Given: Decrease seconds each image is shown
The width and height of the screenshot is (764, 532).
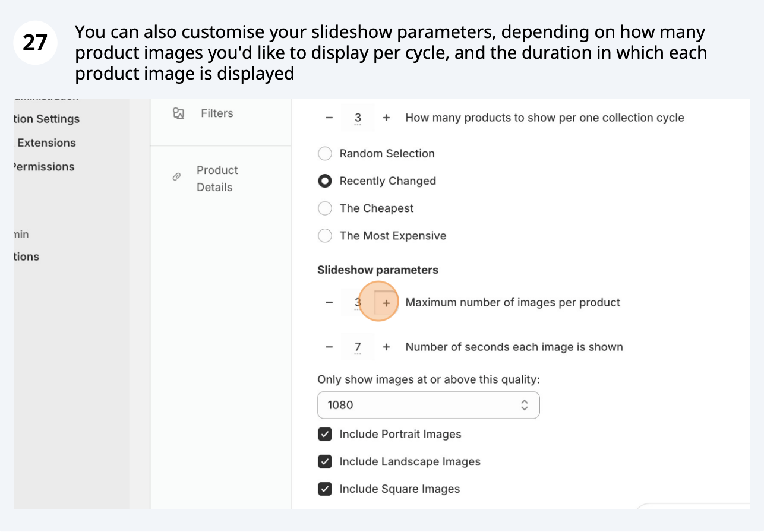Looking at the screenshot, I should click(x=329, y=347).
